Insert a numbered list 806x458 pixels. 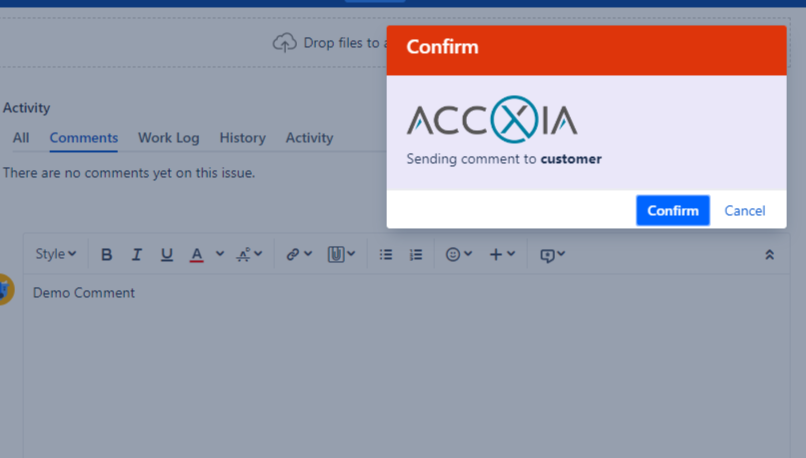point(416,254)
